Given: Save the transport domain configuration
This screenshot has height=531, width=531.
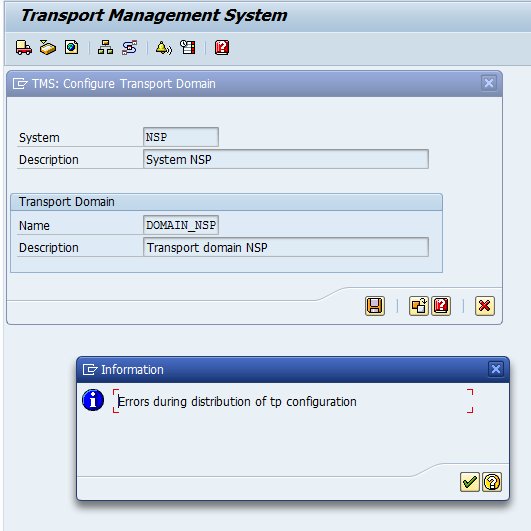Looking at the screenshot, I should click(x=375, y=306).
